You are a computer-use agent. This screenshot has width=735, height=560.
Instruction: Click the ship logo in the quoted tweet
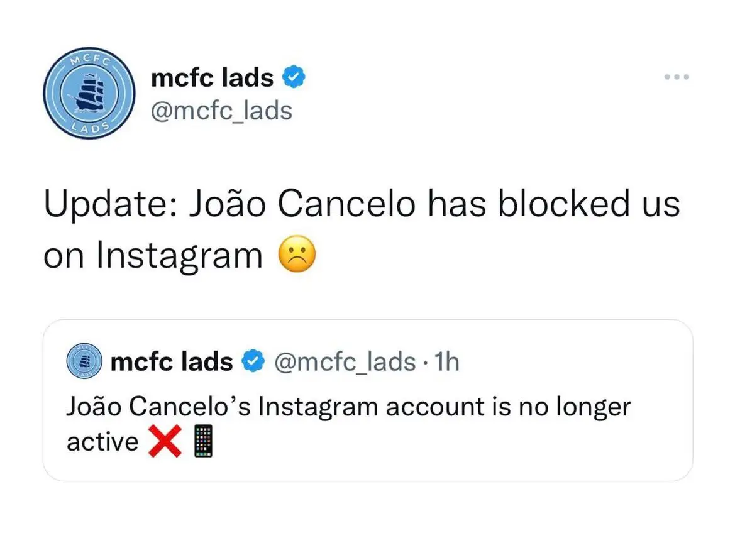(x=84, y=361)
